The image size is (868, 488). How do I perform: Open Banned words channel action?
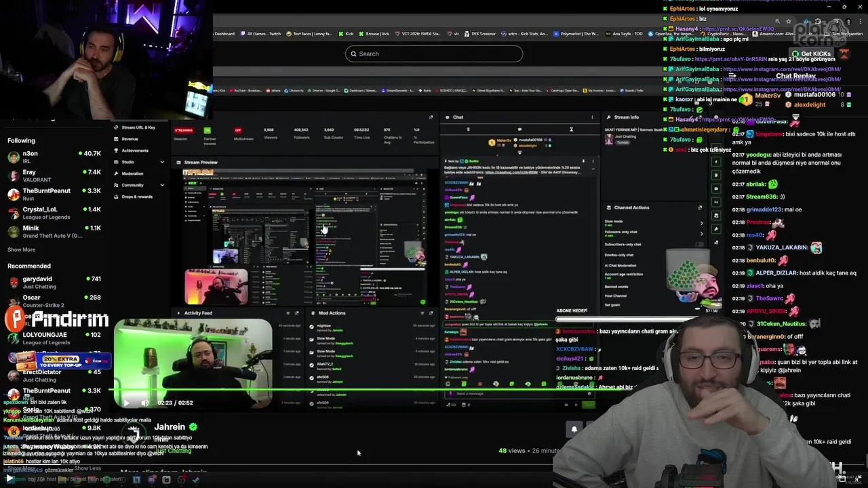click(x=616, y=287)
